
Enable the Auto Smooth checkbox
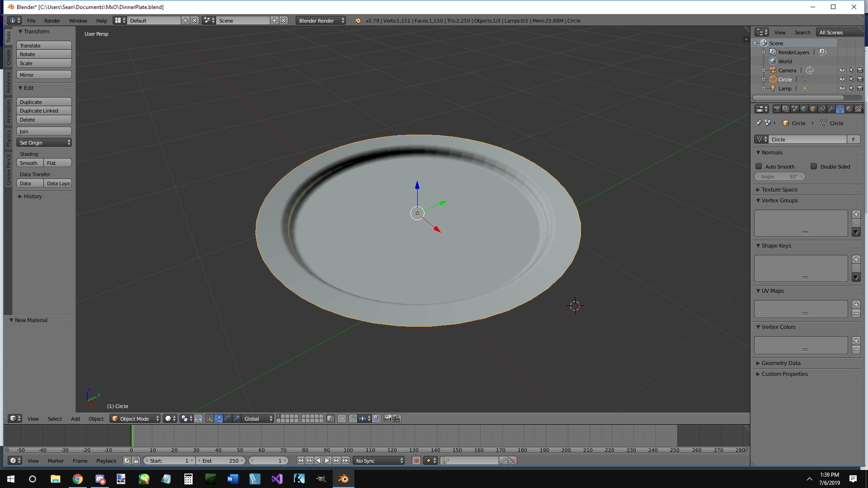click(759, 166)
